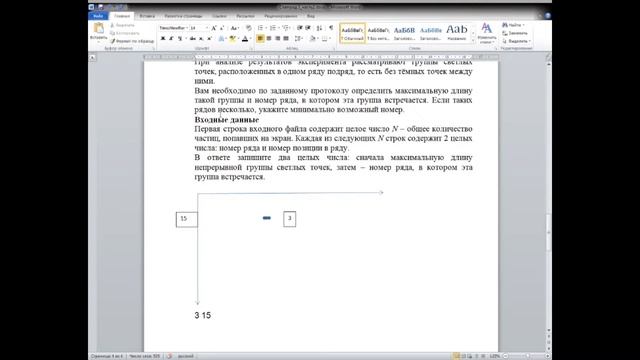The height and width of the screenshot is (360, 640).
Task: Select Center paragraph alignment
Action: point(269,39)
